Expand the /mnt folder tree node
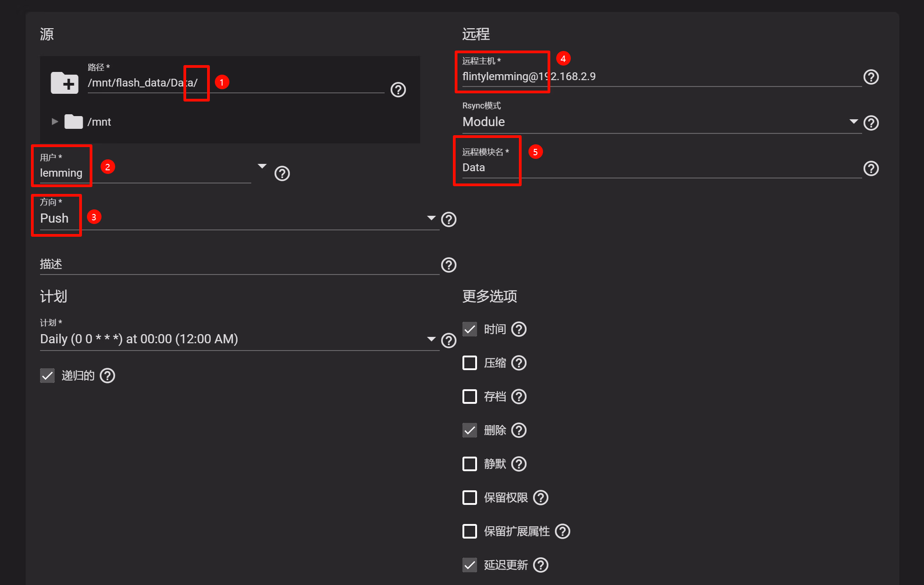Image resolution: width=924 pixels, height=585 pixels. click(55, 122)
